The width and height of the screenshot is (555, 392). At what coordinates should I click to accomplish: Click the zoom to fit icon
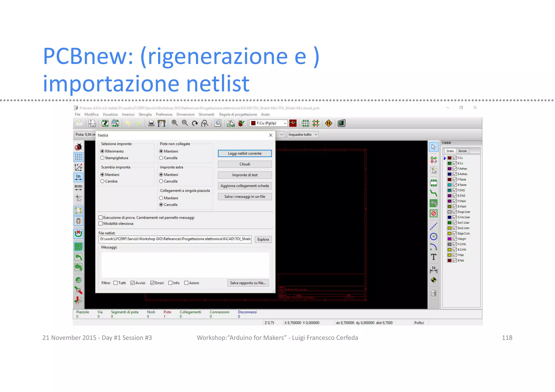click(205, 123)
